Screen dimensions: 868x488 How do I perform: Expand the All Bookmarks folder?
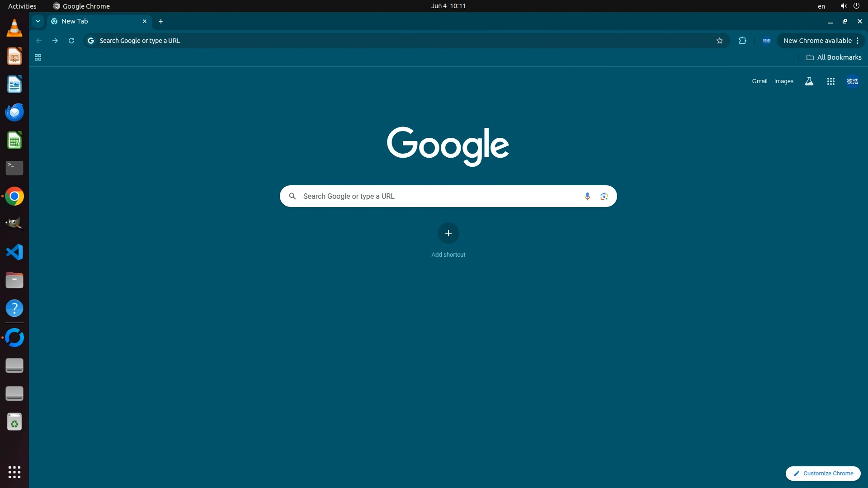834,57
